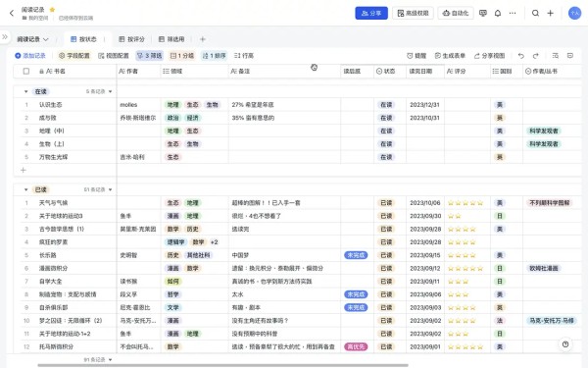Screen dimensions: 588x368
Task: Open the 1 排序 sort panel
Action: (x=214, y=56)
